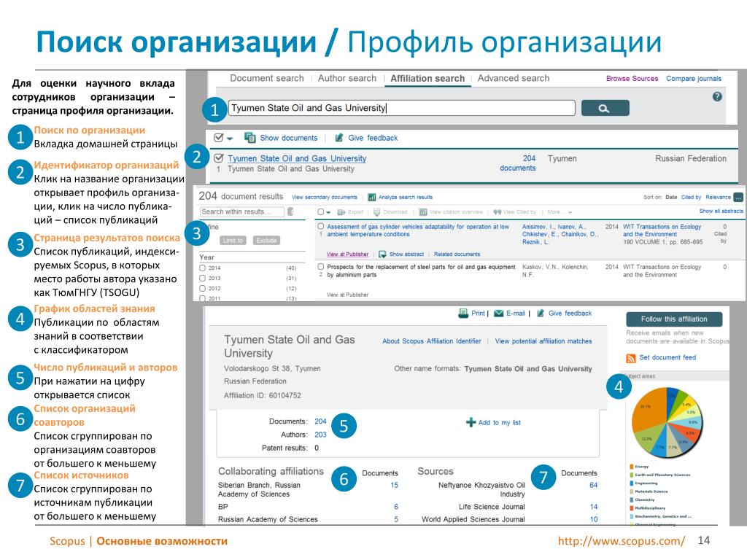Click the orange Energy slice of pie chart
This screenshot has width=747, height=560.
(x=650, y=410)
